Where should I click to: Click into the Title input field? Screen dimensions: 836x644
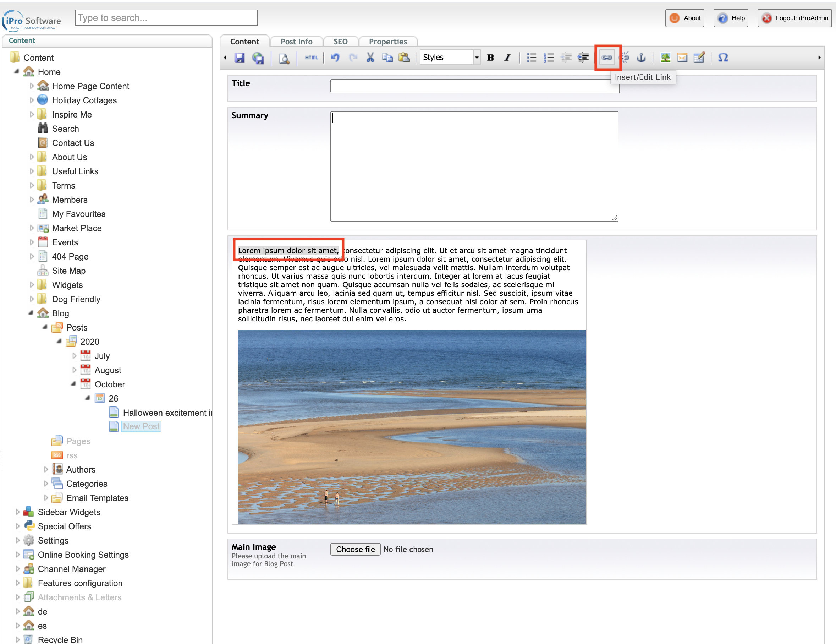(x=474, y=86)
